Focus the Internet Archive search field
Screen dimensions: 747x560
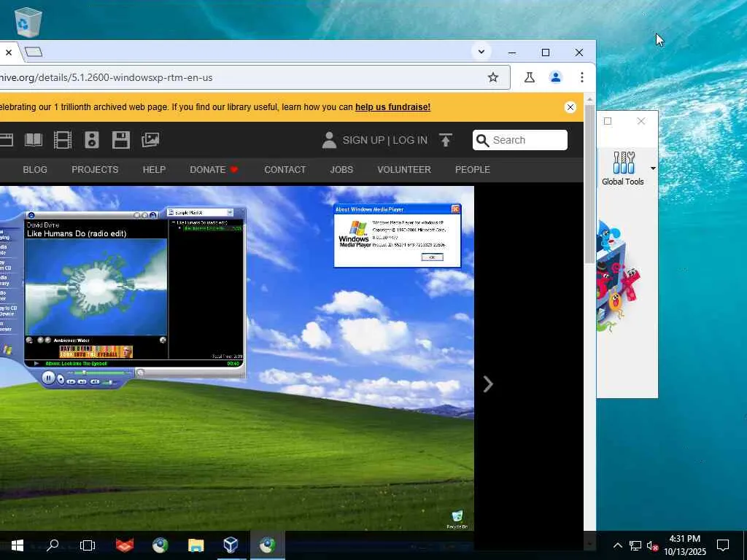[x=519, y=140]
